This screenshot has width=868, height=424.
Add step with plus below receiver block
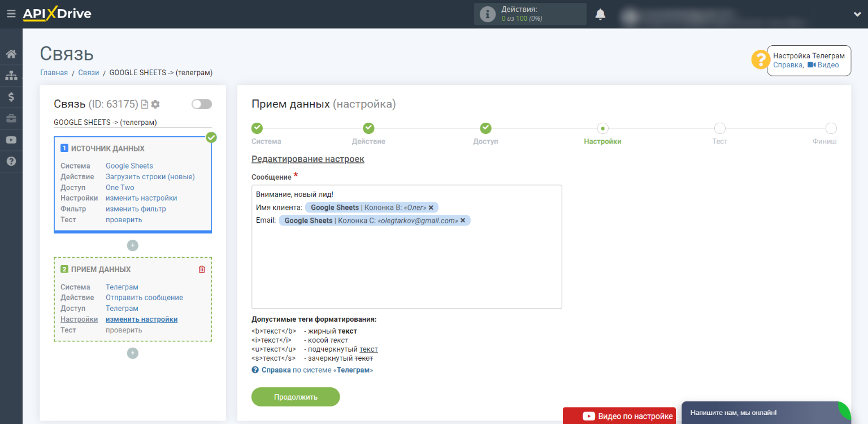tap(133, 353)
